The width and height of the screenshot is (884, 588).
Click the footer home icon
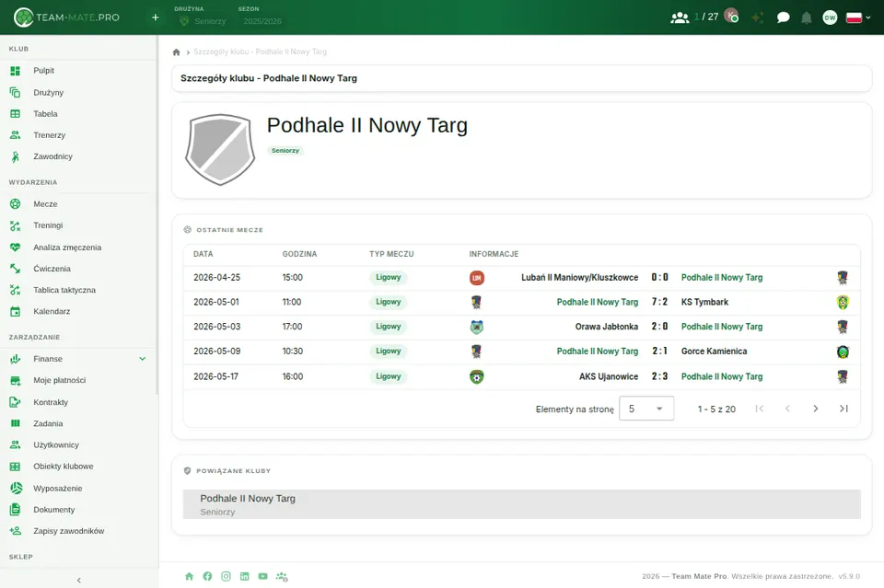190,576
